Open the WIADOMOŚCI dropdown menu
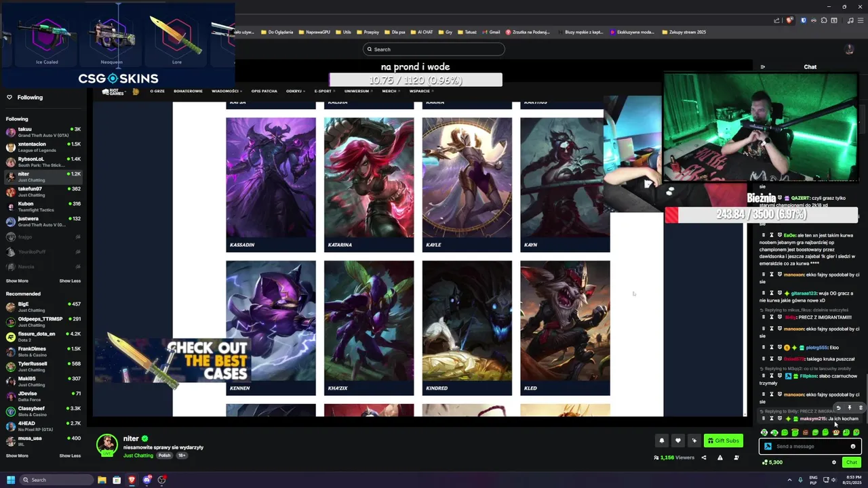The image size is (868, 488). [x=226, y=91]
